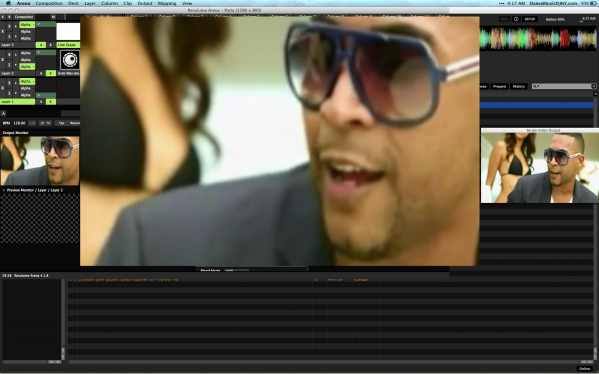599x374 pixels.
Task: Open the Column menu
Action: (x=110, y=3)
